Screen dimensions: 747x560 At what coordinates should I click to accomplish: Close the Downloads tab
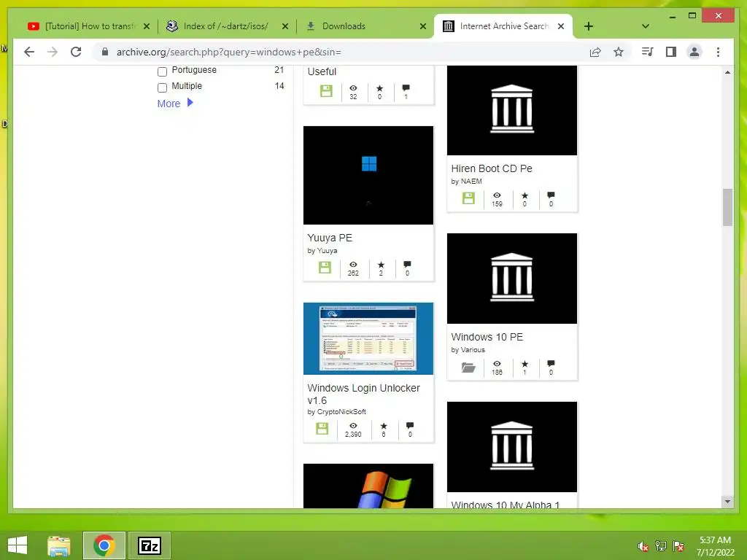pyautogui.click(x=423, y=27)
